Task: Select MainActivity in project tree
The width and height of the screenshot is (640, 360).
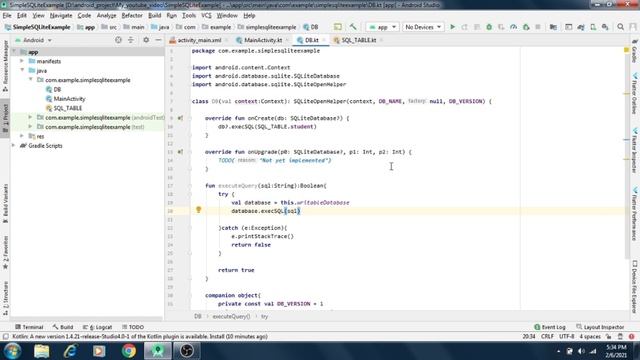Action: (x=65, y=98)
